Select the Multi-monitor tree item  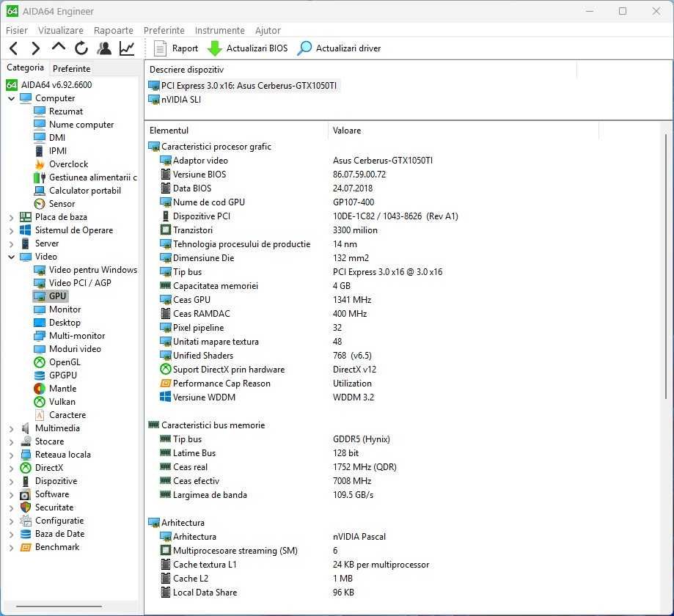click(x=77, y=336)
